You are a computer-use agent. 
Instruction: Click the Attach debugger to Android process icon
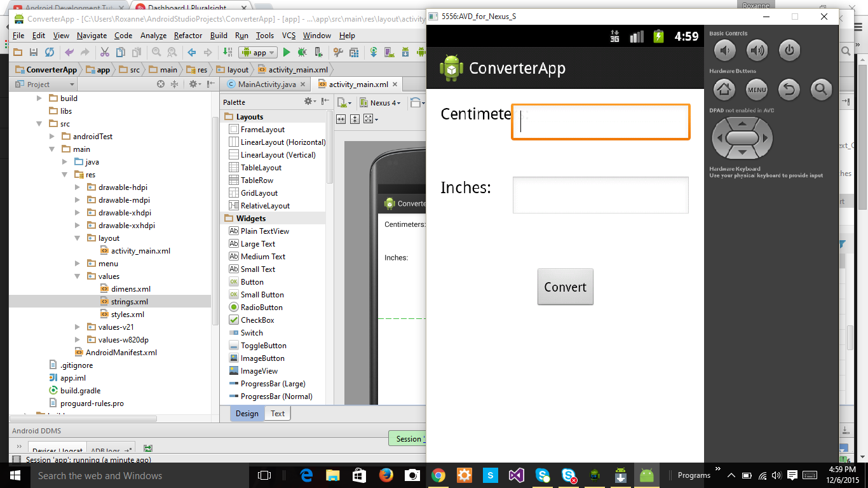coord(319,52)
